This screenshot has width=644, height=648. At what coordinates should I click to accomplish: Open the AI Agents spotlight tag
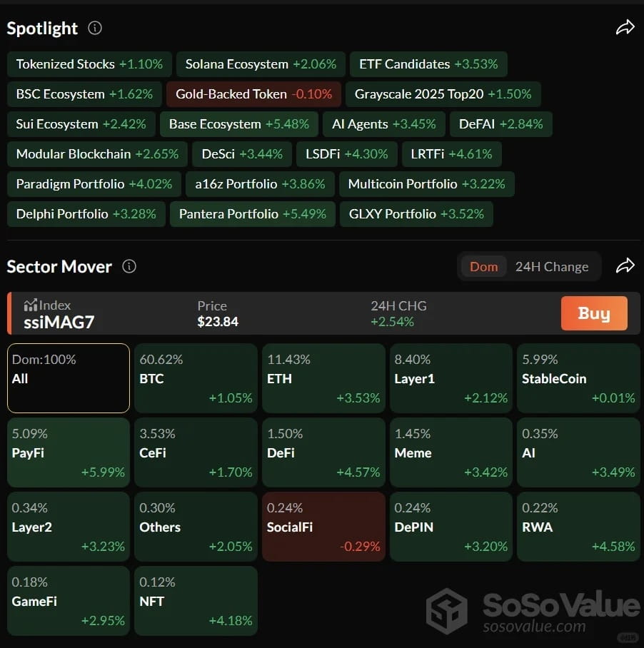click(383, 124)
